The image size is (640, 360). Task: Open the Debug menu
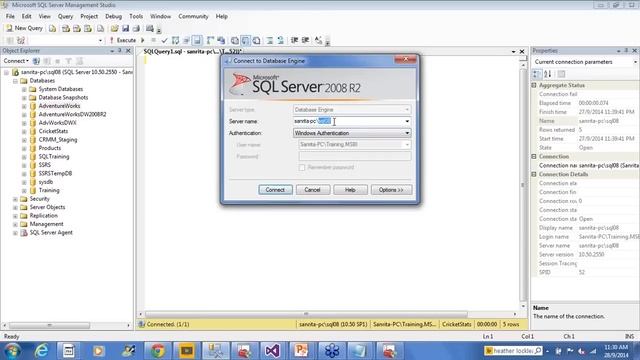pos(113,16)
